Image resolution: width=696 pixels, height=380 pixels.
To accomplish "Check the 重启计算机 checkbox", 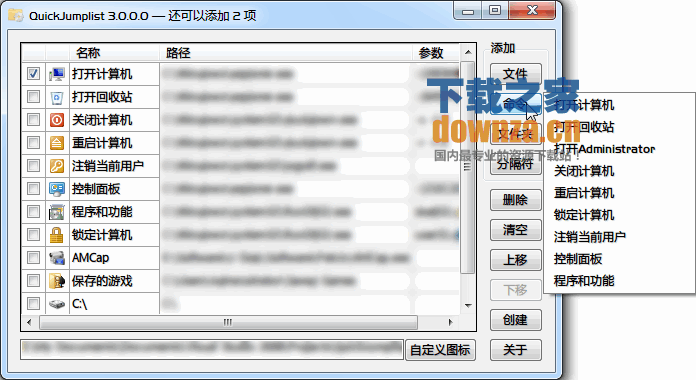I will (33, 142).
